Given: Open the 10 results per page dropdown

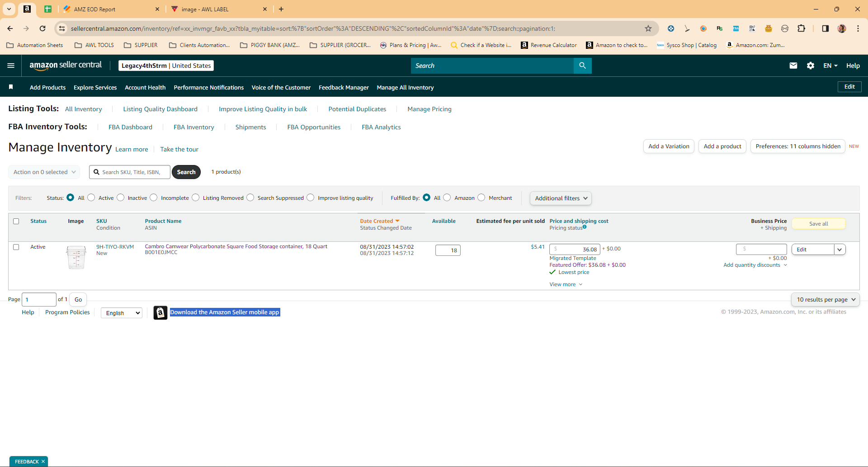Looking at the screenshot, I should point(826,299).
